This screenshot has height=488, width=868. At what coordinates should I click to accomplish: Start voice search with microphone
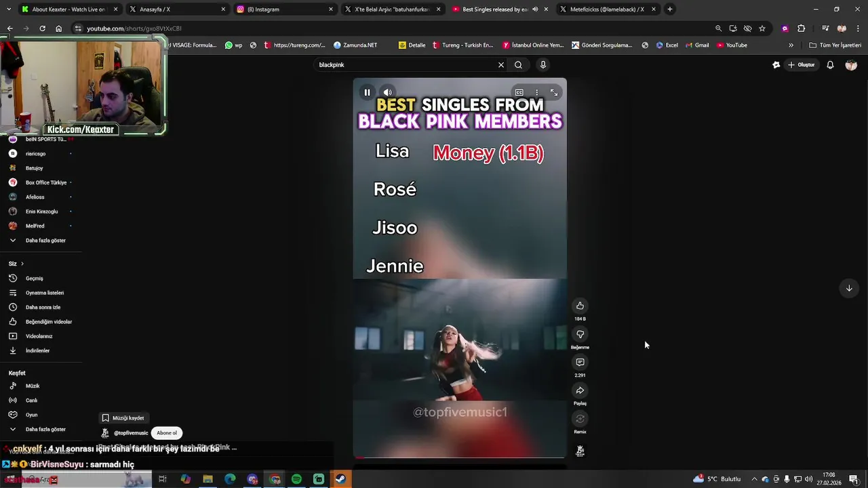point(542,65)
